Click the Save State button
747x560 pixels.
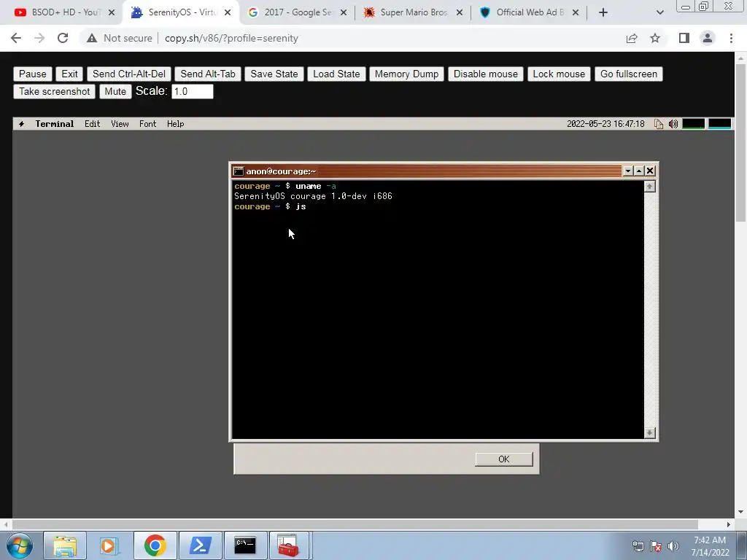pyautogui.click(x=274, y=74)
